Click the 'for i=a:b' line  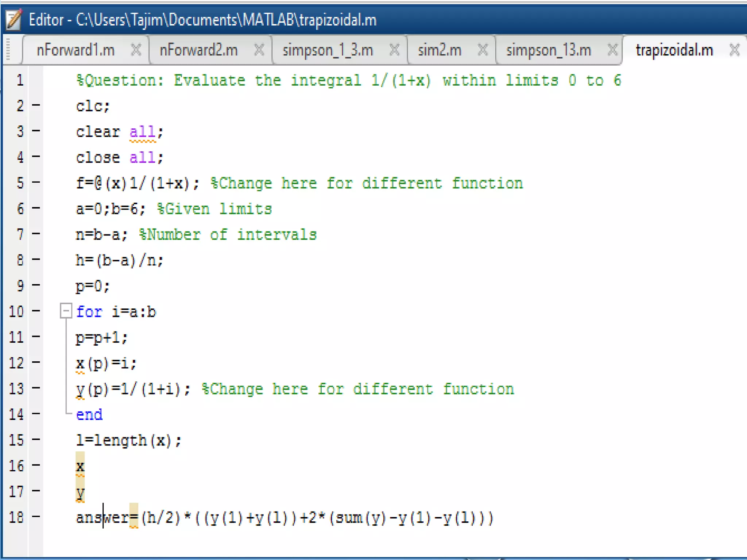pos(116,312)
